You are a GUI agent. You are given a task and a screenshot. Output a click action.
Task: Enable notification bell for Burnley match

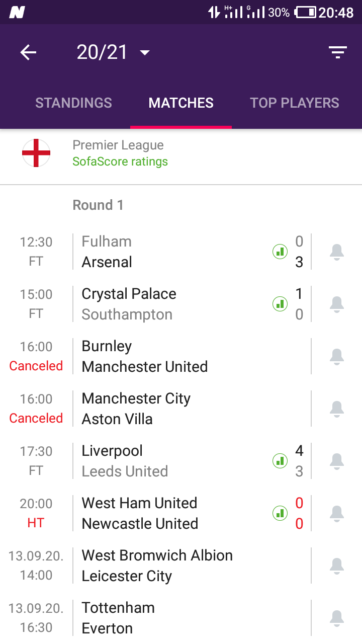point(336,356)
